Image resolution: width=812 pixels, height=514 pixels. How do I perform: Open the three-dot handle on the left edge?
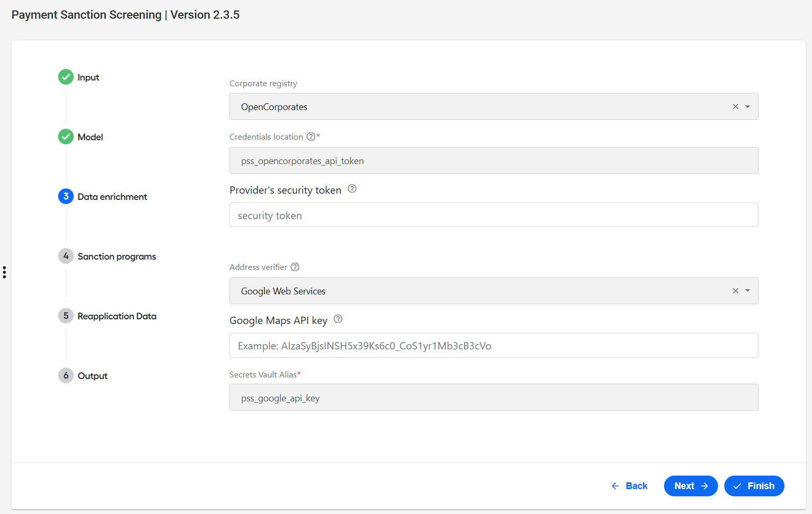pos(4,272)
